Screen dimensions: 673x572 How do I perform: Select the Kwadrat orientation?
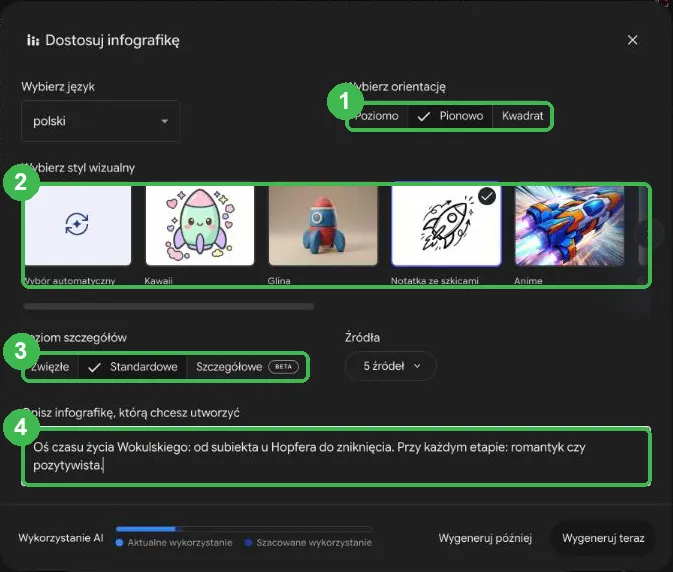click(522, 116)
